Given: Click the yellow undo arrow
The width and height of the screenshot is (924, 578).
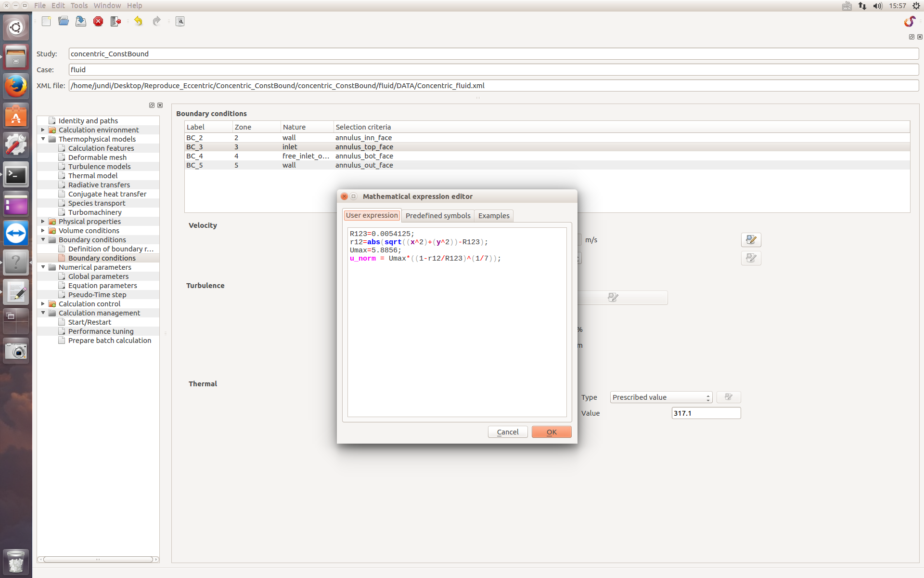Looking at the screenshot, I should click(139, 21).
